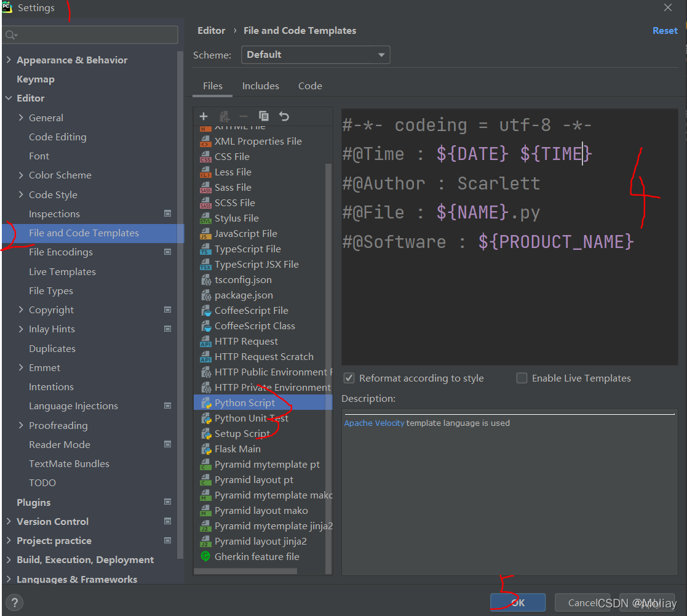Image resolution: width=687 pixels, height=616 pixels.
Task: Click the project-level icon beside Inspections
Action: point(167,214)
